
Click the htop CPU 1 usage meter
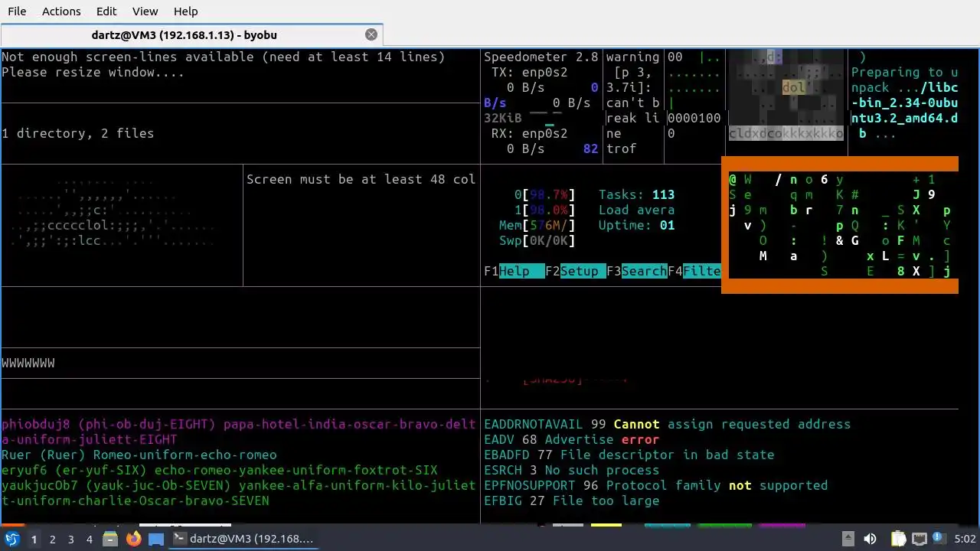[544, 210]
